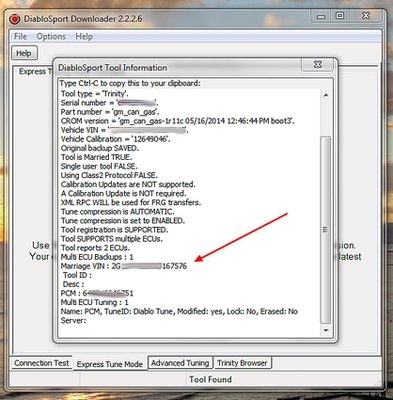Click the scroll down arrow in info box
Viewport: 393px width, 400px height.
(x=326, y=330)
